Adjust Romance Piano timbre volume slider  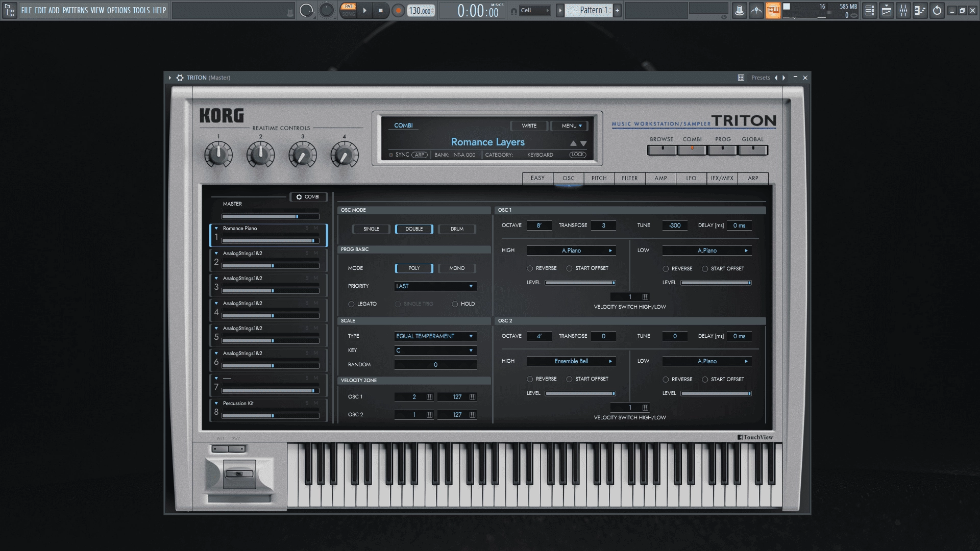(x=271, y=241)
